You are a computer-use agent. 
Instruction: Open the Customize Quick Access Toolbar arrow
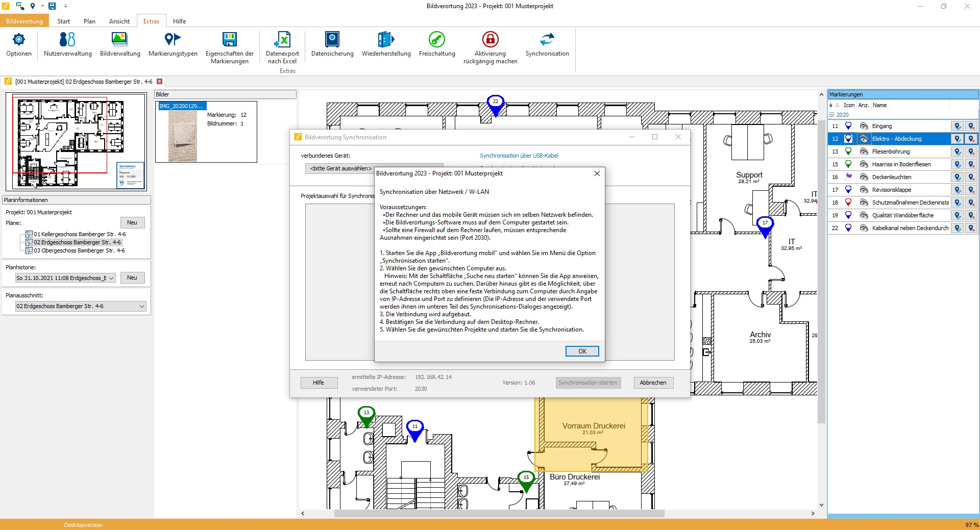(65, 6)
